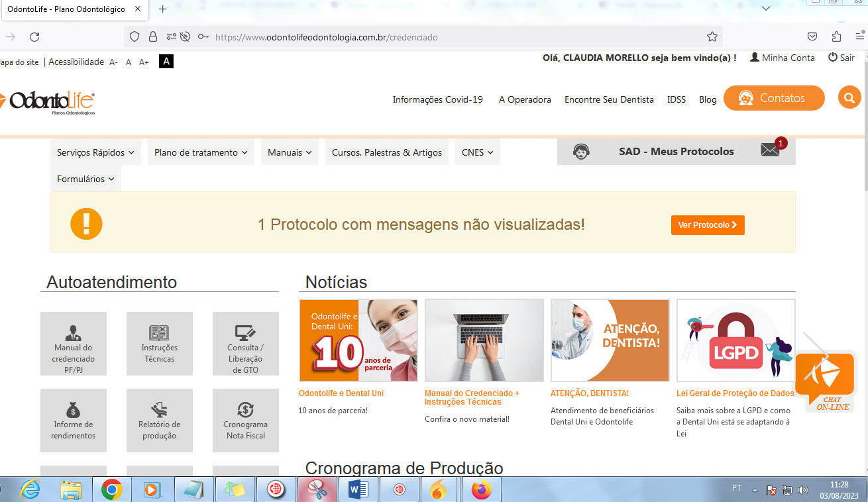The height and width of the screenshot is (502, 868).
Task: Click the 10 anos de parceria thumbnail
Action: (x=358, y=340)
